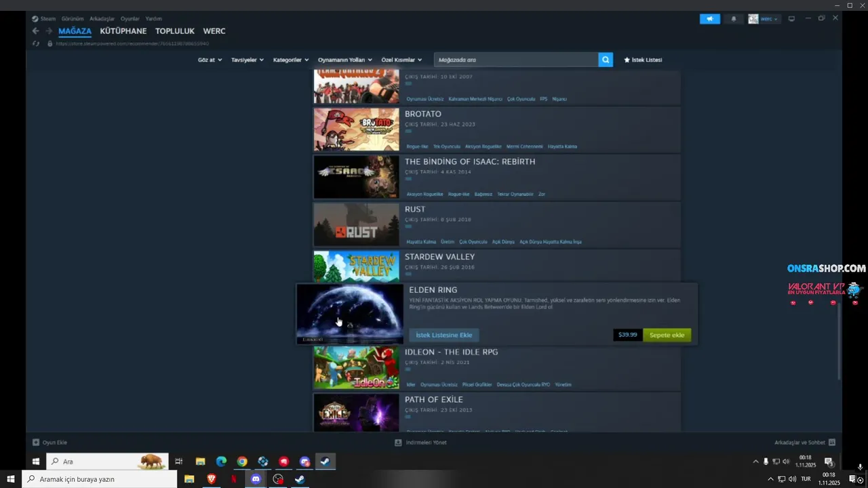Open notification center in the bottom taskbar
The height and width of the screenshot is (488, 868).
click(x=853, y=479)
